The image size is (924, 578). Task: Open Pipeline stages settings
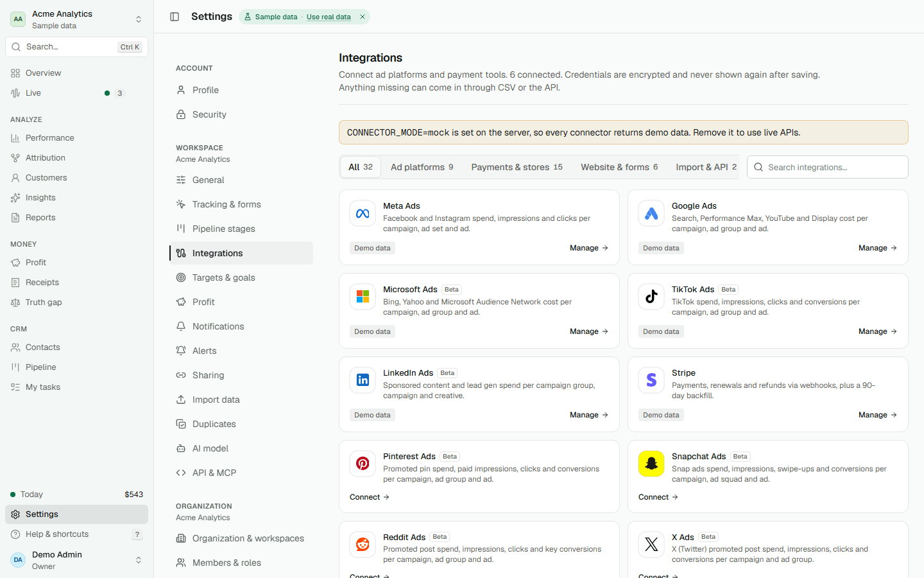pyautogui.click(x=241, y=229)
